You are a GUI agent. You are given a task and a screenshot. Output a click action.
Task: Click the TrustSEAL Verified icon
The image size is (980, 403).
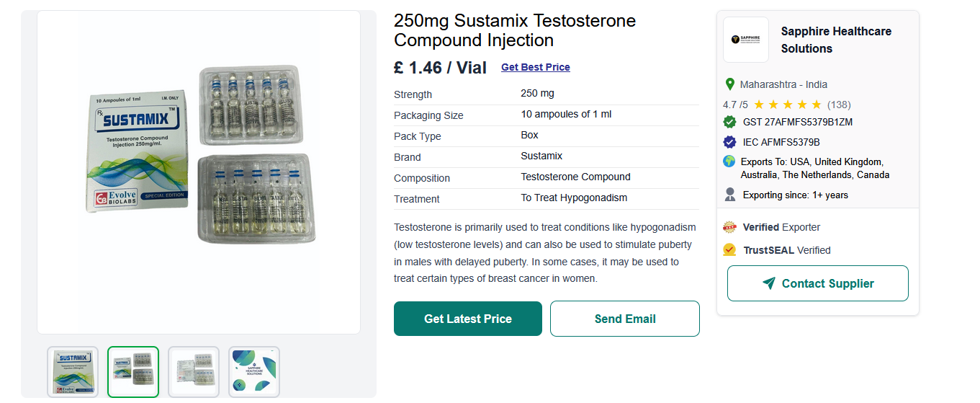pyautogui.click(x=729, y=250)
